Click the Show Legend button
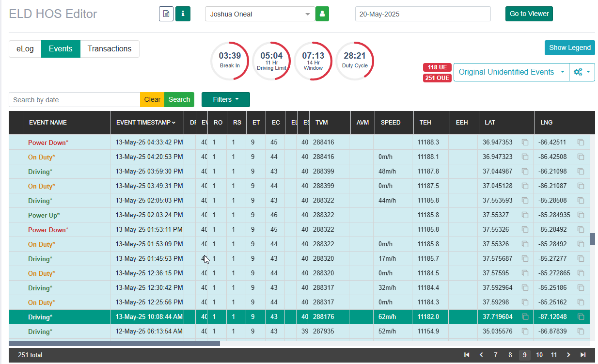The height and width of the screenshot is (364, 598). (570, 47)
